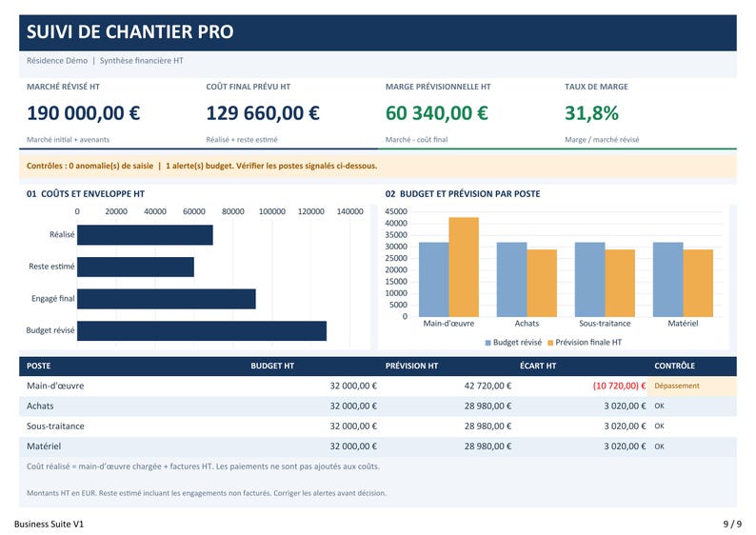Click Matériel 32 000,00 € budget cell

(x=353, y=446)
